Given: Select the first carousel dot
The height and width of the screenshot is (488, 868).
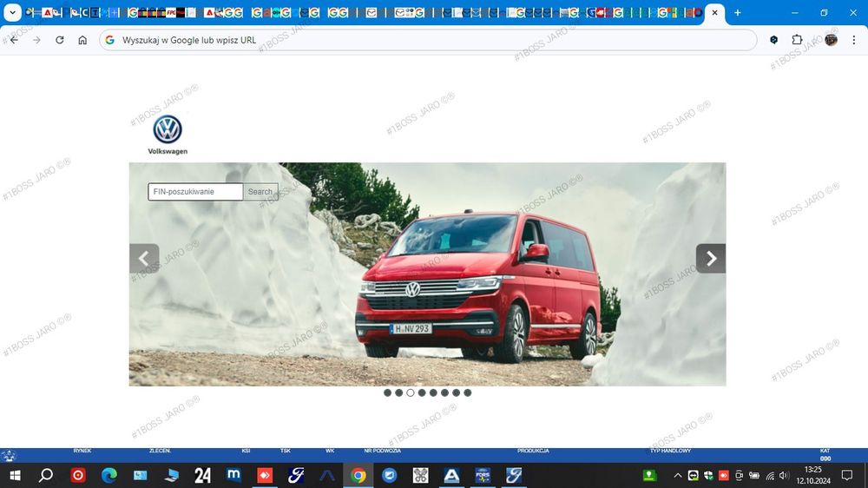Looking at the screenshot, I should coord(387,392).
